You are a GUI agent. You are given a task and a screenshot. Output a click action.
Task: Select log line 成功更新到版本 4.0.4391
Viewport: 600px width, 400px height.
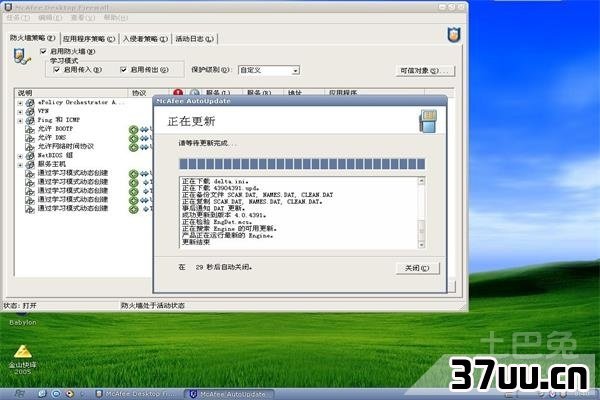224,215
